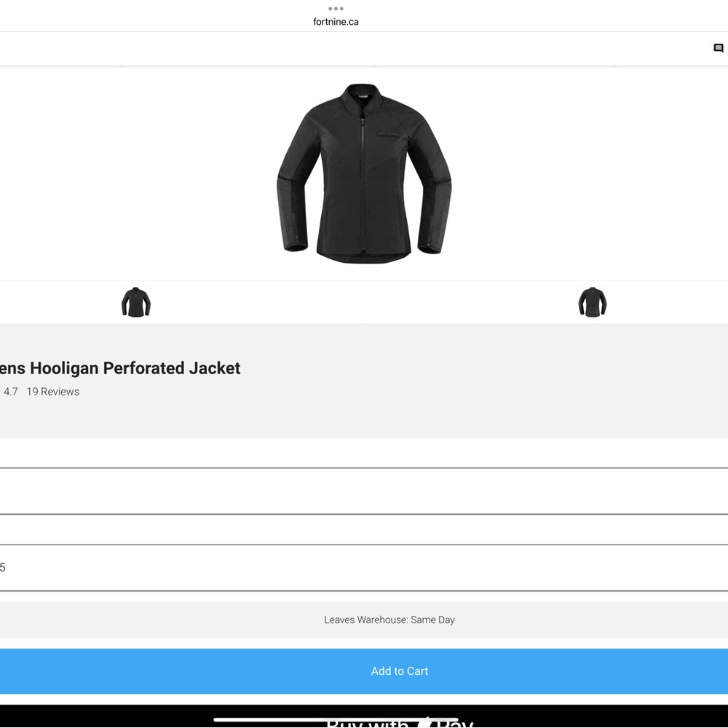
Task: Add the jacket to cart
Action: (x=364, y=671)
